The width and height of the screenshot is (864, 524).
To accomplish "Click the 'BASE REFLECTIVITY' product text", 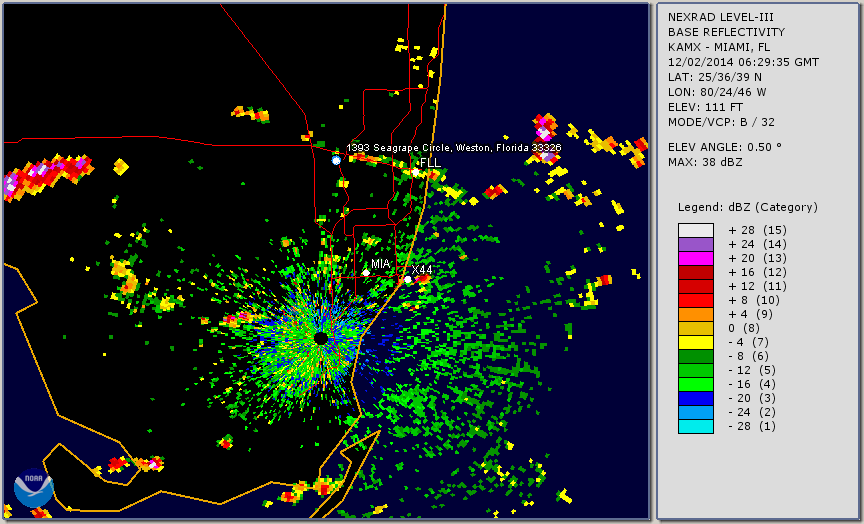I will tap(726, 32).
